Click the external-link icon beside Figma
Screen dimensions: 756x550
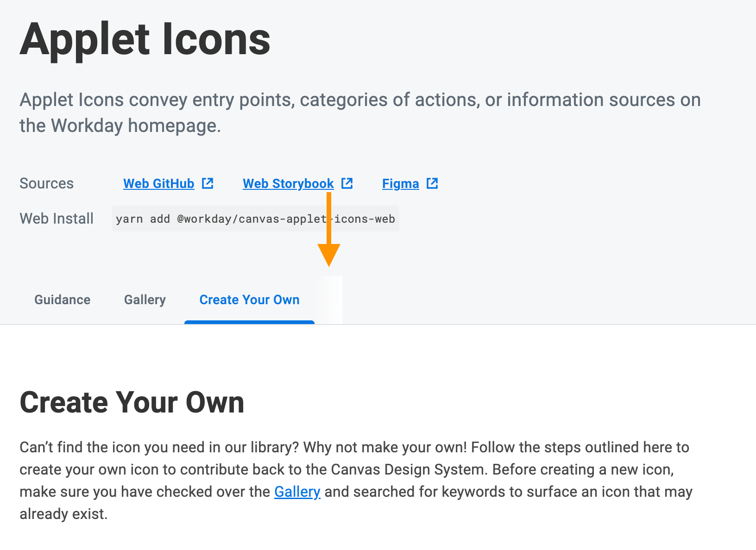pos(432,183)
